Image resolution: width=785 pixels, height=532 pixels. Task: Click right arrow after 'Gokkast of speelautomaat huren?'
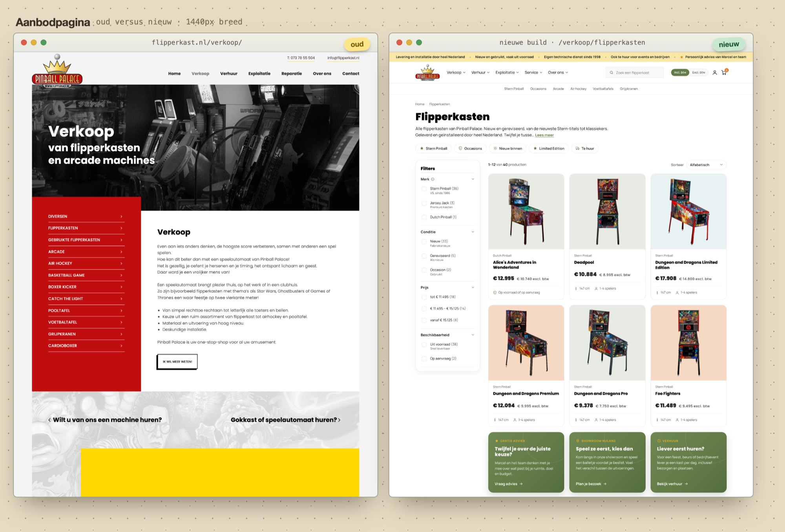click(x=339, y=420)
